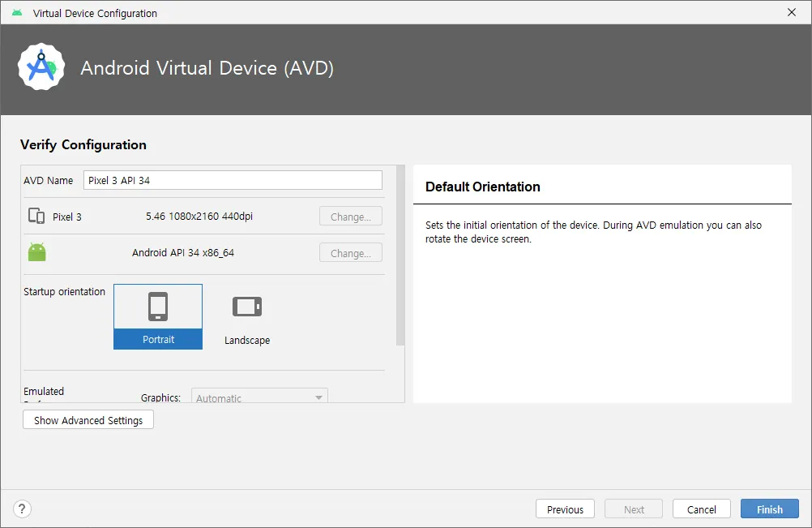Click the 'Default Orientation' help heading

click(483, 187)
